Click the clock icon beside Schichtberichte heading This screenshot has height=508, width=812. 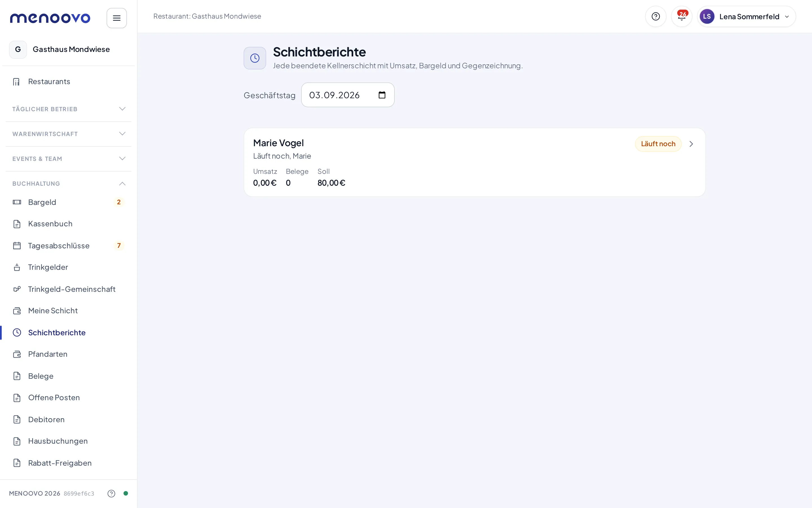tap(255, 58)
